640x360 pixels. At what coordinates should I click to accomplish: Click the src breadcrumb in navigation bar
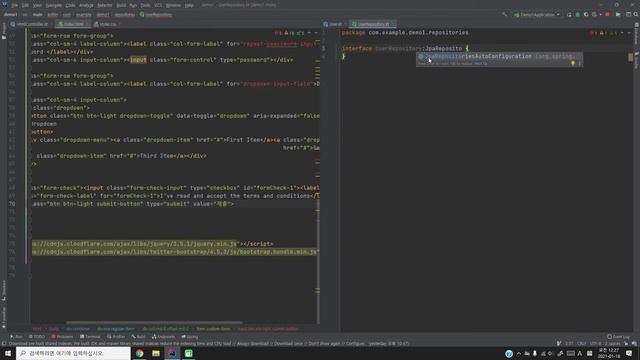pyautogui.click(x=25, y=15)
